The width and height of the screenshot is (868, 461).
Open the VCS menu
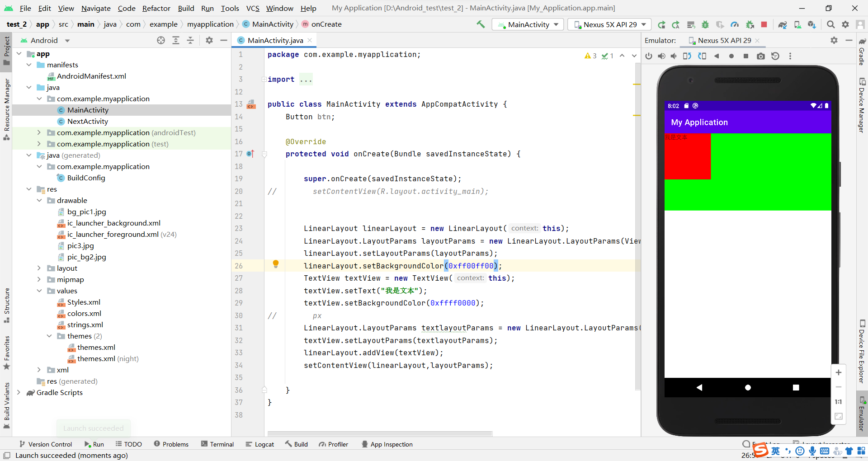[252, 8]
